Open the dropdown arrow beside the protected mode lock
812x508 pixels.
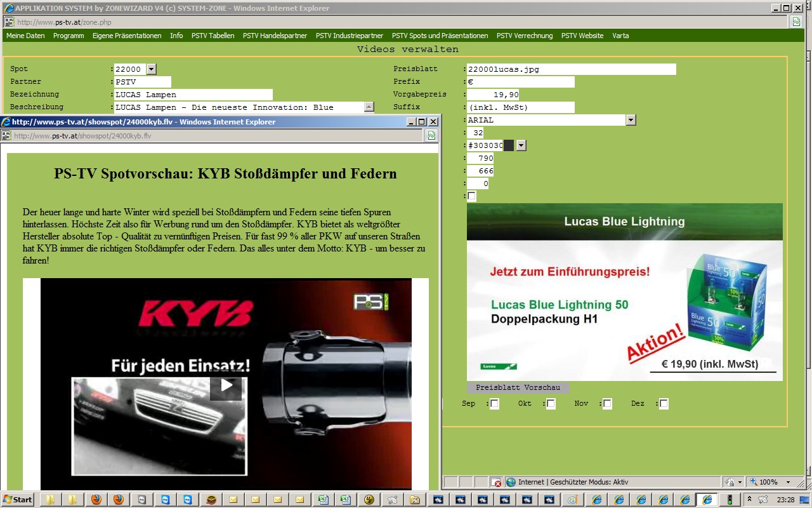[x=740, y=483]
